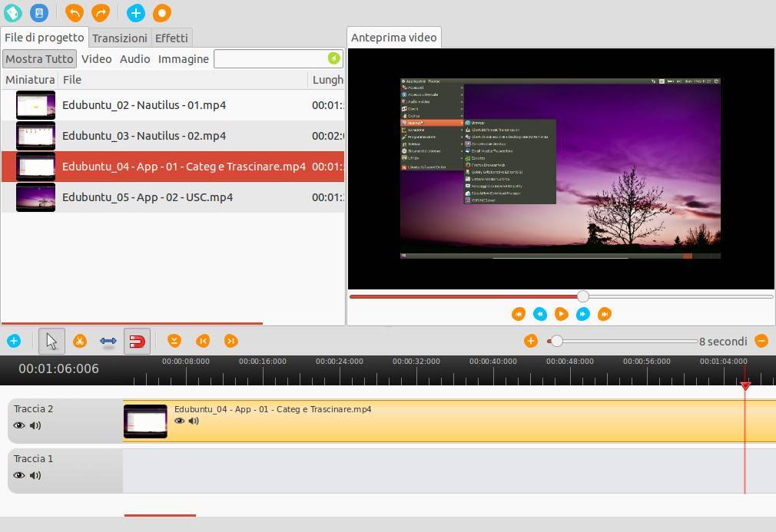Sort by Lungh column header
The width and height of the screenshot is (776, 532).
pos(327,80)
